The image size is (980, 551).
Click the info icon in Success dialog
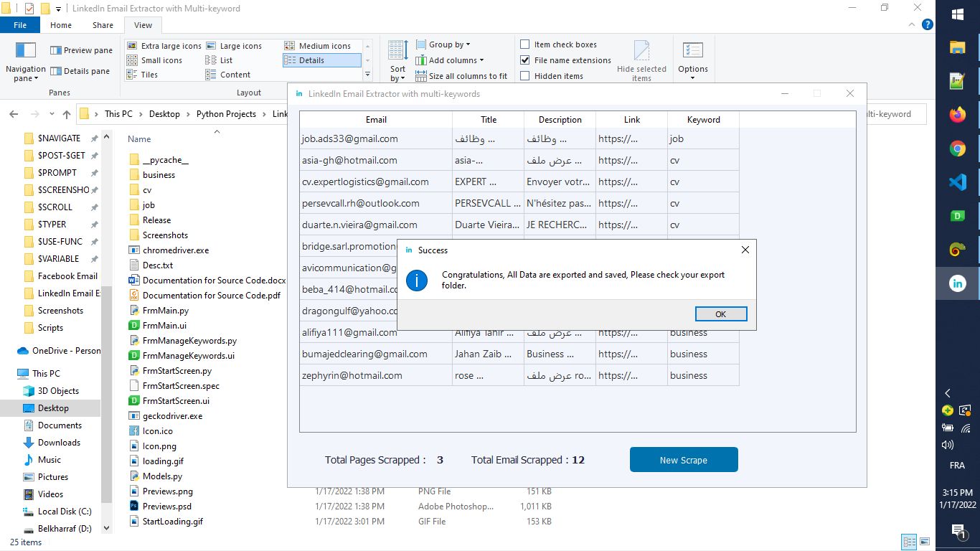[x=417, y=280]
